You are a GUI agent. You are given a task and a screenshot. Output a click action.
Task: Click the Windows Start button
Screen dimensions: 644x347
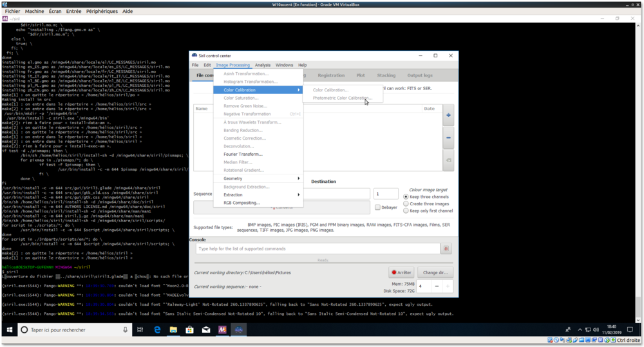10,330
